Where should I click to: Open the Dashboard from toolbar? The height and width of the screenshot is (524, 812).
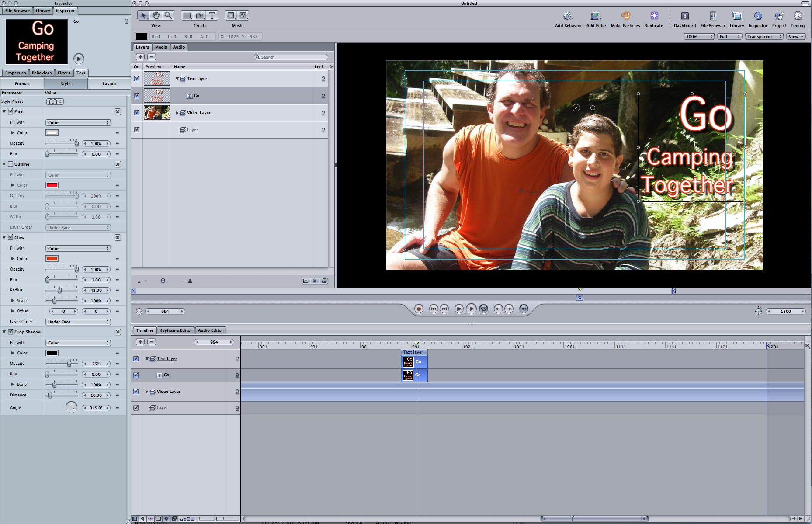click(x=684, y=16)
